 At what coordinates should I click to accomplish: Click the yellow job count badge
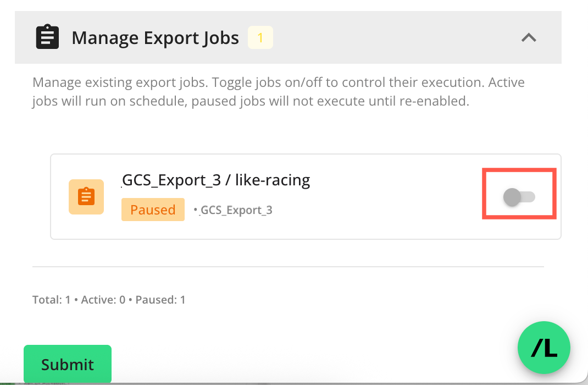[260, 37]
